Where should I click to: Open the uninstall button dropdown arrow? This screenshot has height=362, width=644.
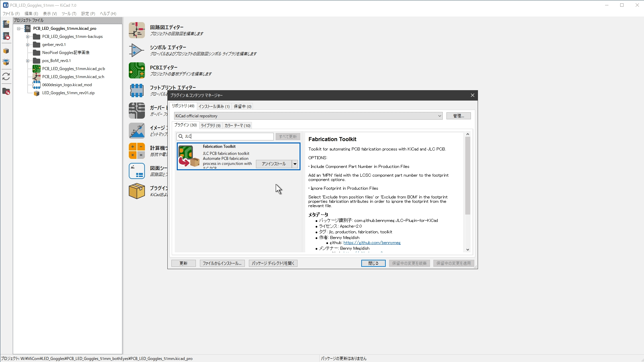click(x=295, y=164)
